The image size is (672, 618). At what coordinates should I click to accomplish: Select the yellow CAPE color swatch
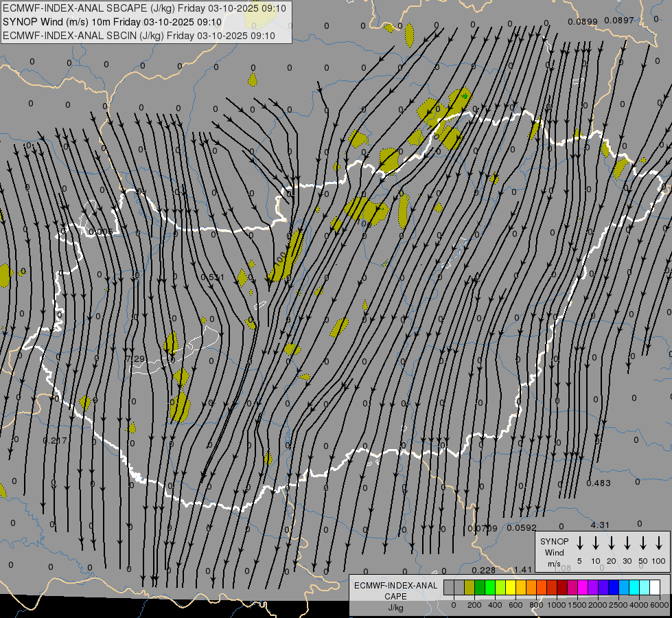point(511,587)
